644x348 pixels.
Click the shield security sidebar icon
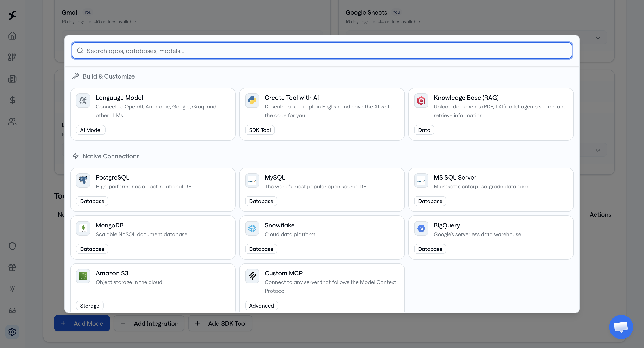click(12, 246)
